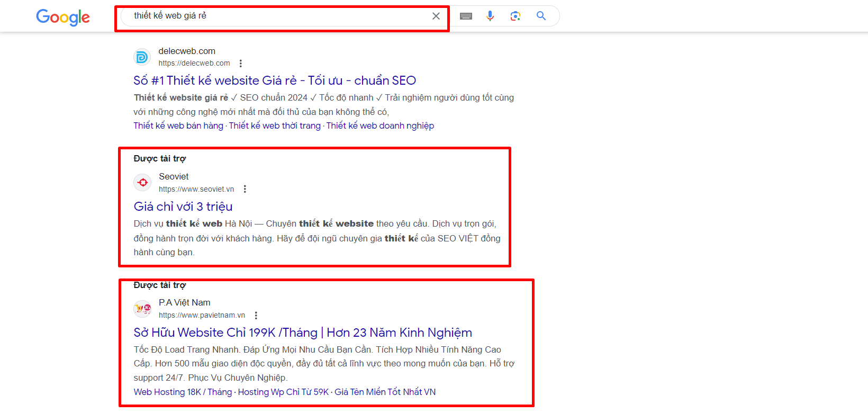Open more options for P.A Việt Nam ad
This screenshot has width=868, height=413.
pyautogui.click(x=256, y=315)
